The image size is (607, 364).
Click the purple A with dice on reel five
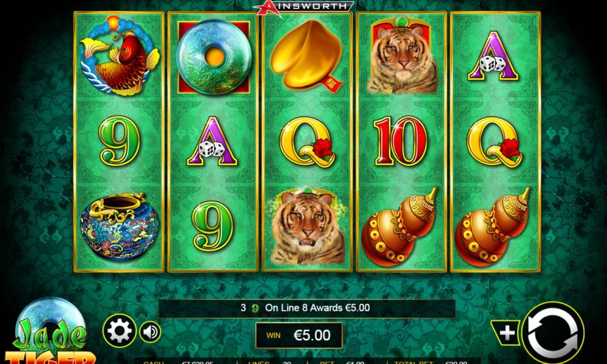[493, 56]
